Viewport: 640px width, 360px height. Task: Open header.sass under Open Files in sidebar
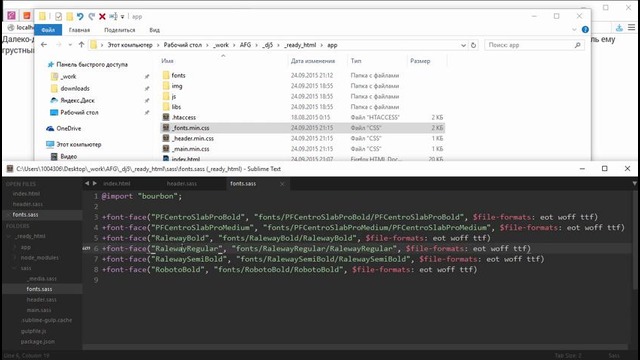pyautogui.click(x=28, y=204)
